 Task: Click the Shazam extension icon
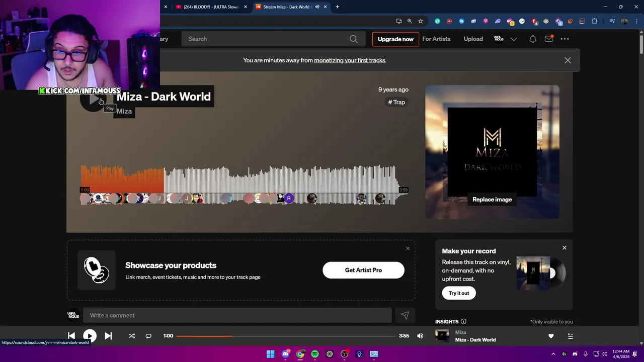tap(461, 21)
